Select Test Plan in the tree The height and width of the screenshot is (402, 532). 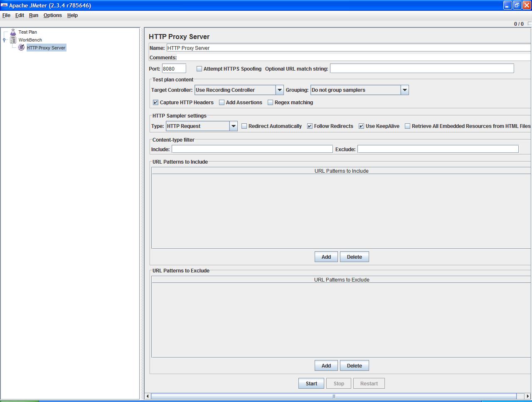pos(27,32)
